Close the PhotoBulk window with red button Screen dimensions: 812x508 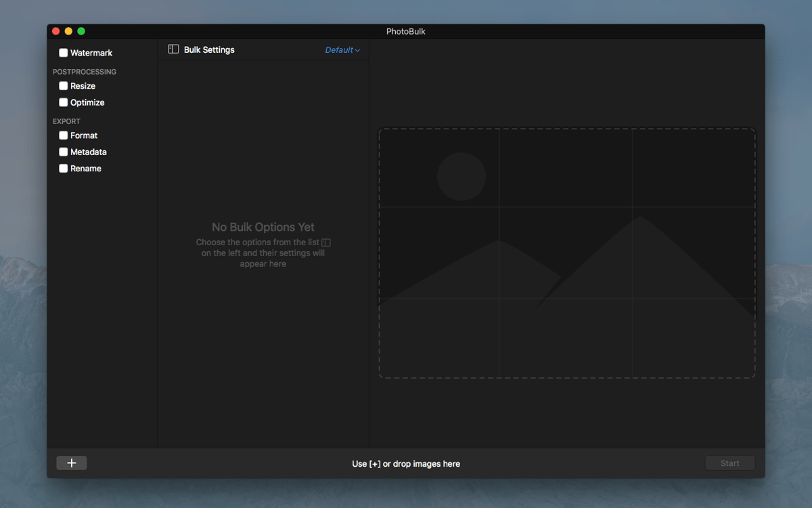point(55,31)
